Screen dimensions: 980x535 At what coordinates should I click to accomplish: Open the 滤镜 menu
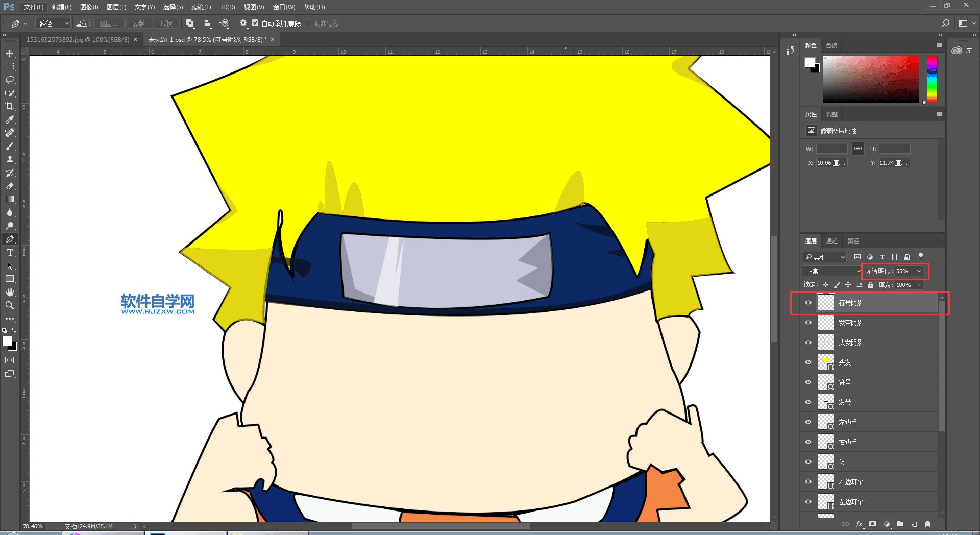click(201, 7)
